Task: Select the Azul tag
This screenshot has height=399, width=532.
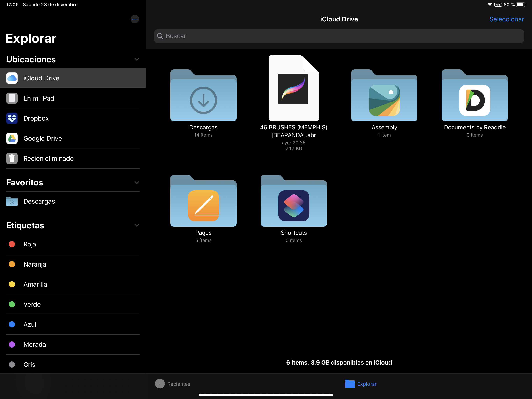Action: point(73,324)
